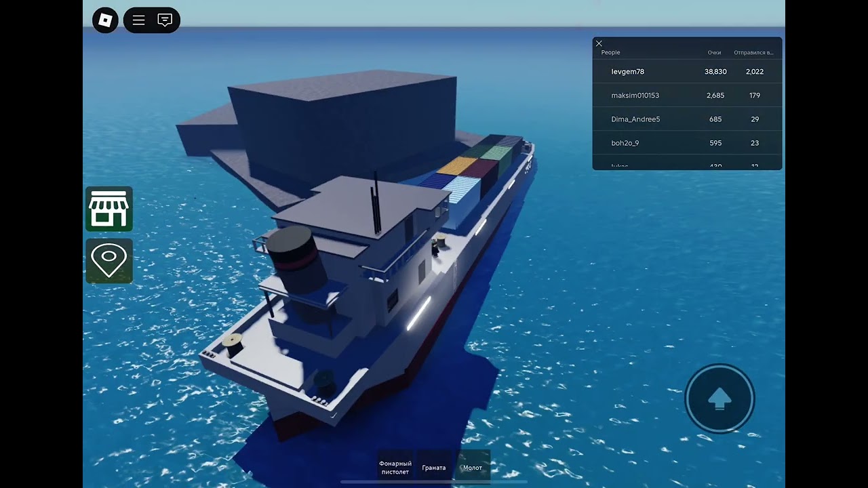Click the score value 595
Screen dimensions: 868x488
pos(715,143)
